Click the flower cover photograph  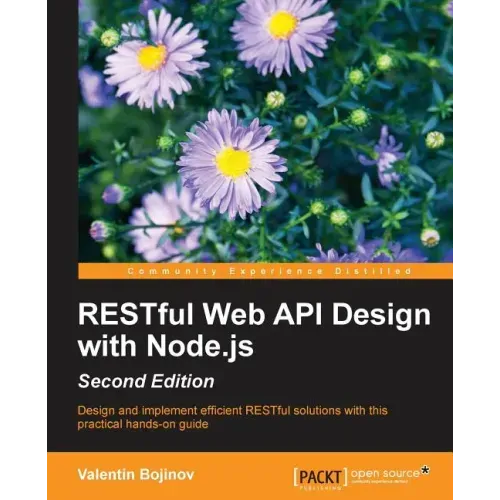[265, 131]
